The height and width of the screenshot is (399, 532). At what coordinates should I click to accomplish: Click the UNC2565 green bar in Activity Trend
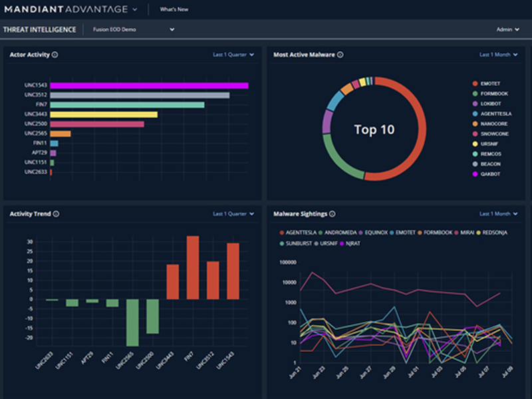[132, 323]
